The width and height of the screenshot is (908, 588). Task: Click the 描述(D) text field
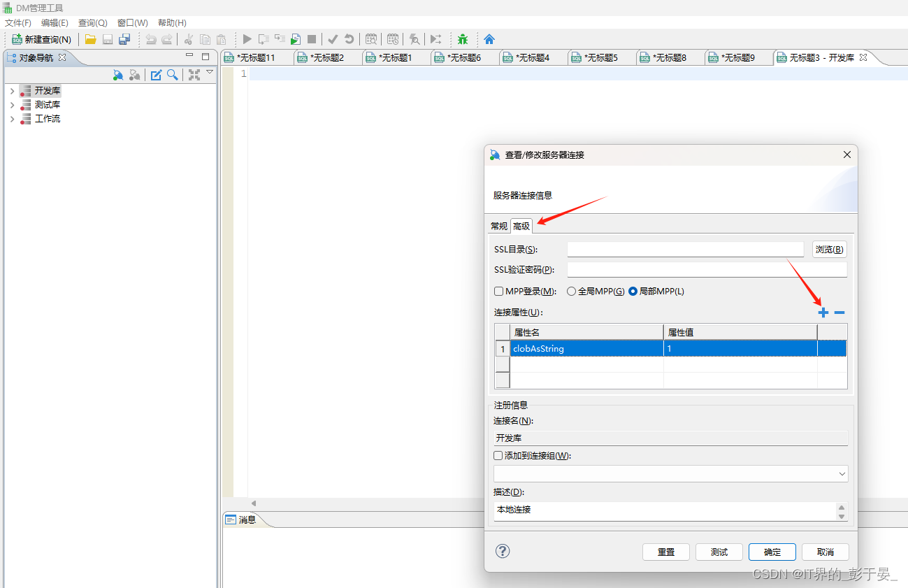665,511
